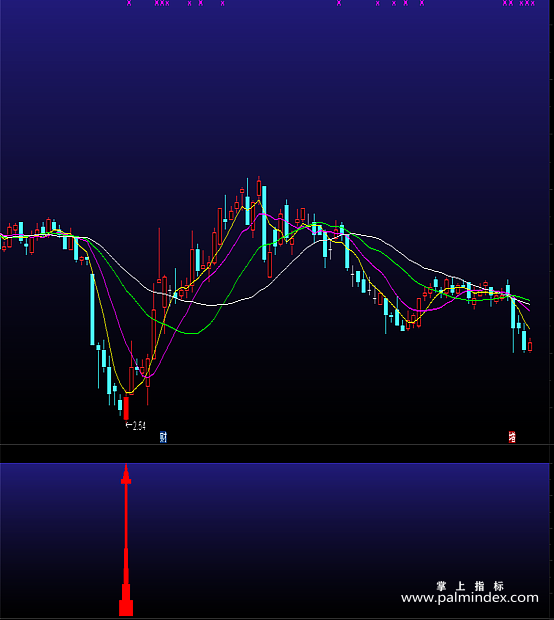Click the red 增 marker icon at bottom right
This screenshot has width=554, height=620.
click(x=512, y=437)
